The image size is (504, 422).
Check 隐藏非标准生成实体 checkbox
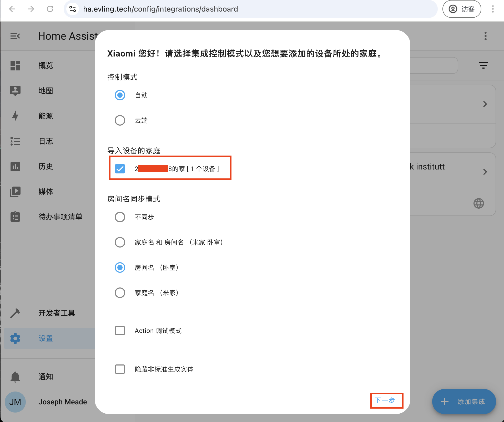120,369
